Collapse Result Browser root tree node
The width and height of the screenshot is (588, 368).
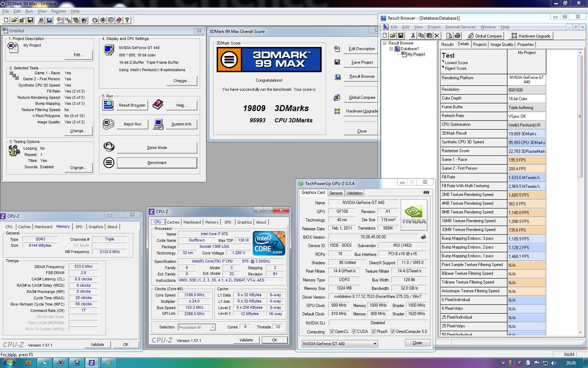pos(385,43)
